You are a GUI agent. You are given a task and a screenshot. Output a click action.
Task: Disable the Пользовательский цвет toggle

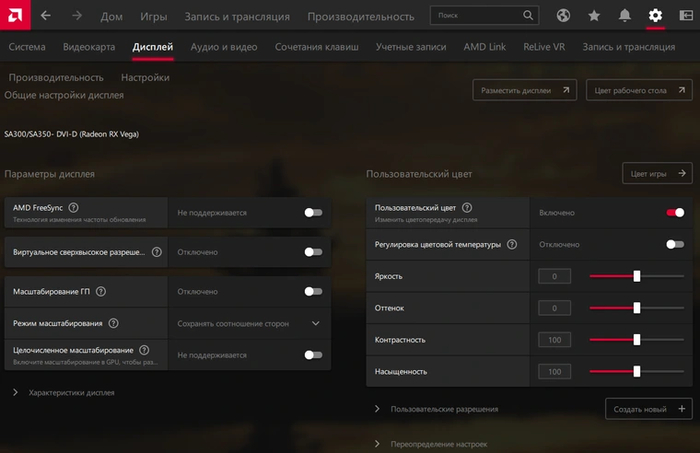pos(675,212)
